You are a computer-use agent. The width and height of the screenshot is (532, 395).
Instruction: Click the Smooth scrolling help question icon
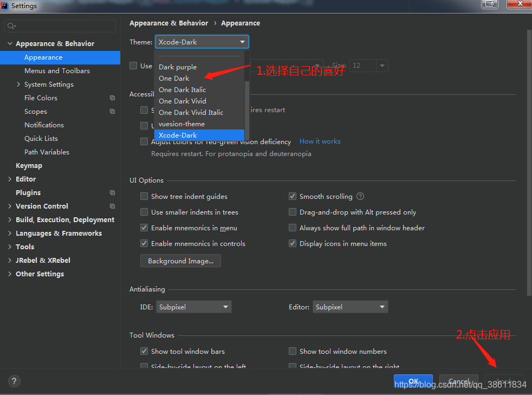pyautogui.click(x=360, y=197)
